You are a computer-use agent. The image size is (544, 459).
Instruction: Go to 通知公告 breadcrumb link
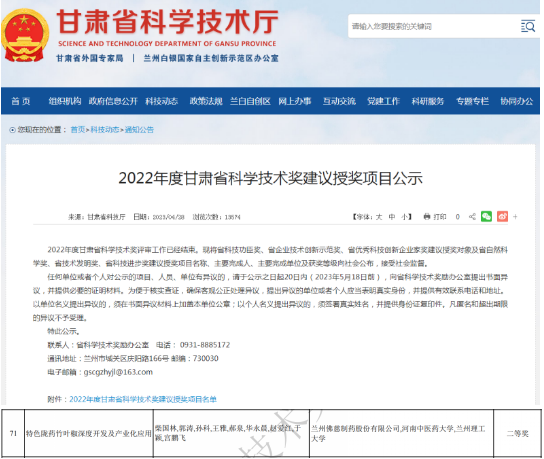click(x=139, y=130)
